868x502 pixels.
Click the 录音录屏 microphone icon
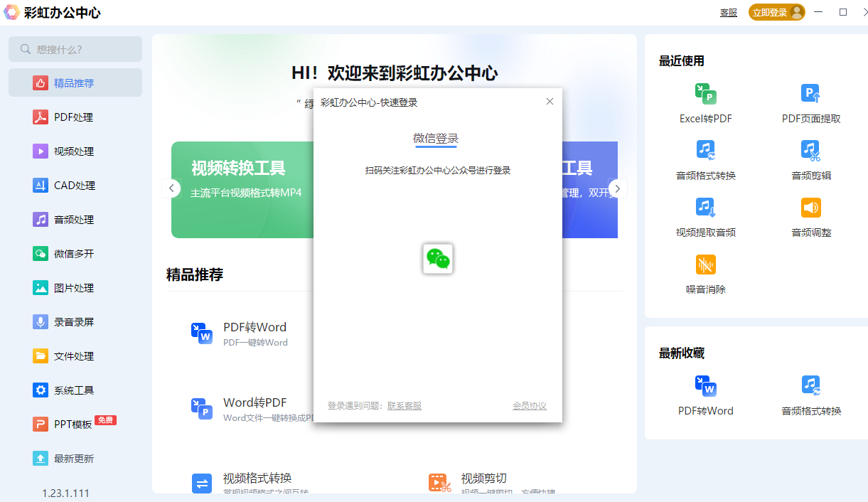[x=41, y=321]
